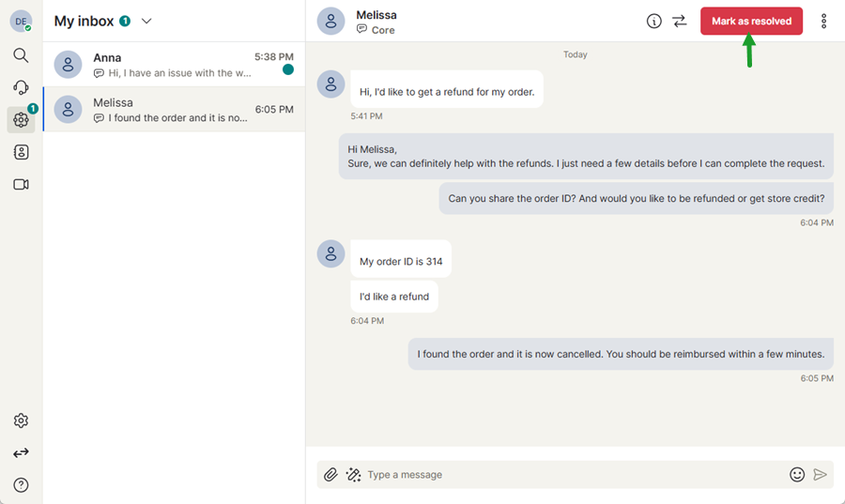The image size is (845, 504).
Task: Expand the My inbox dropdown chevron
Action: (146, 21)
